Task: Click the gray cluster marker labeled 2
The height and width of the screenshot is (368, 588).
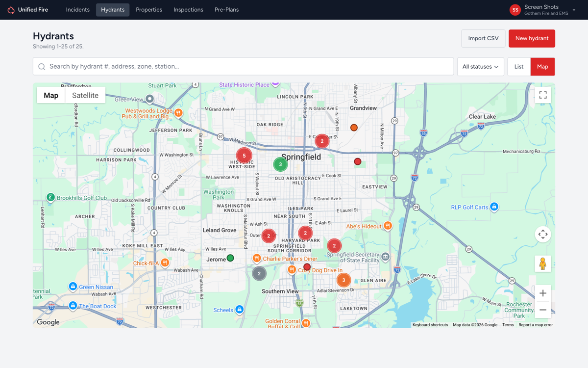Action: (259, 273)
